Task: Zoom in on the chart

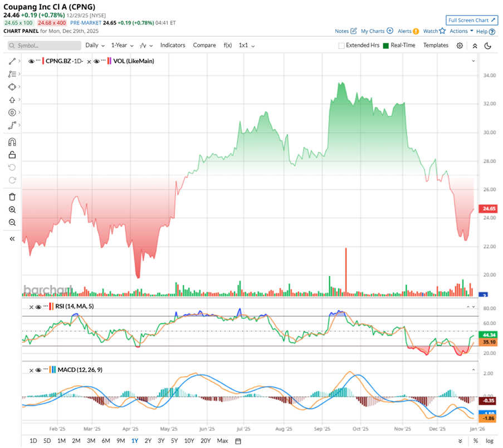Action: 12,210
